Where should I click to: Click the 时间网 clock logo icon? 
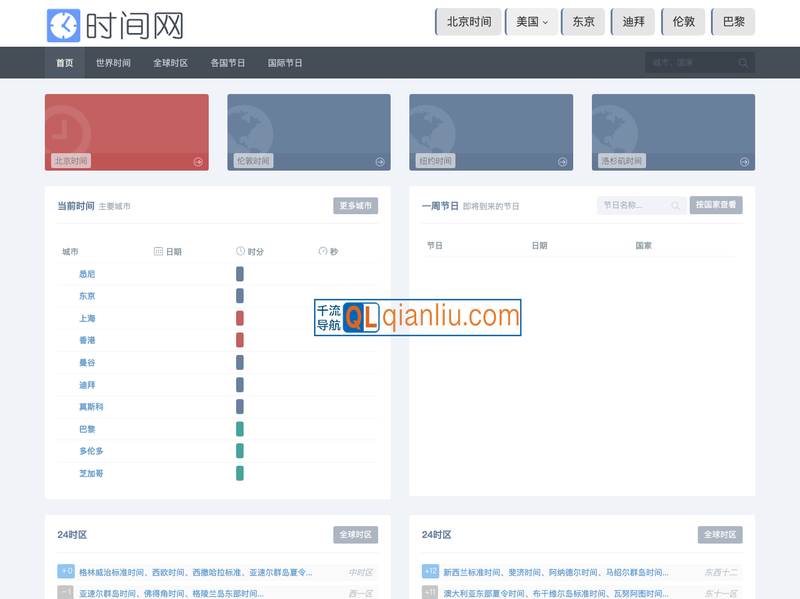coord(63,23)
